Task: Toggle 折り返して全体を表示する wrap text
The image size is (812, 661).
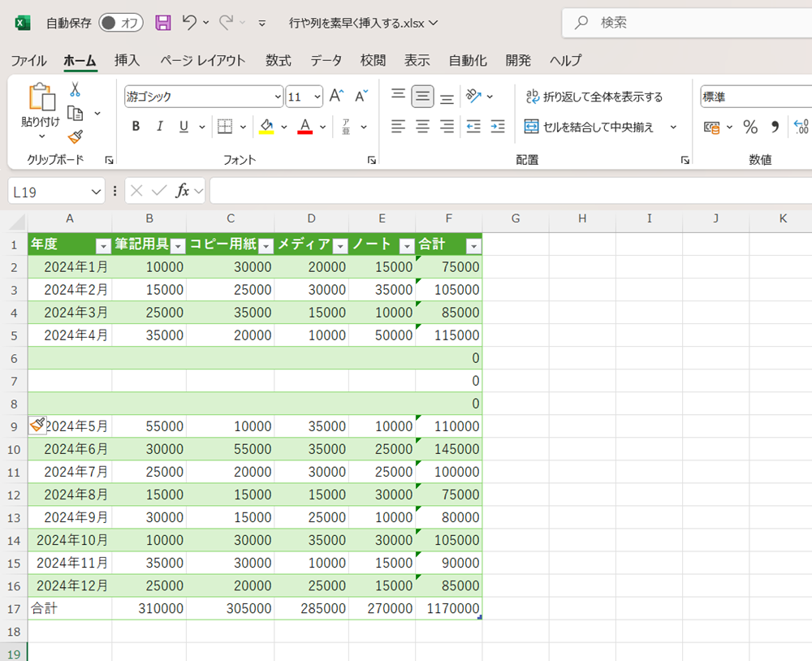Action: tap(594, 97)
